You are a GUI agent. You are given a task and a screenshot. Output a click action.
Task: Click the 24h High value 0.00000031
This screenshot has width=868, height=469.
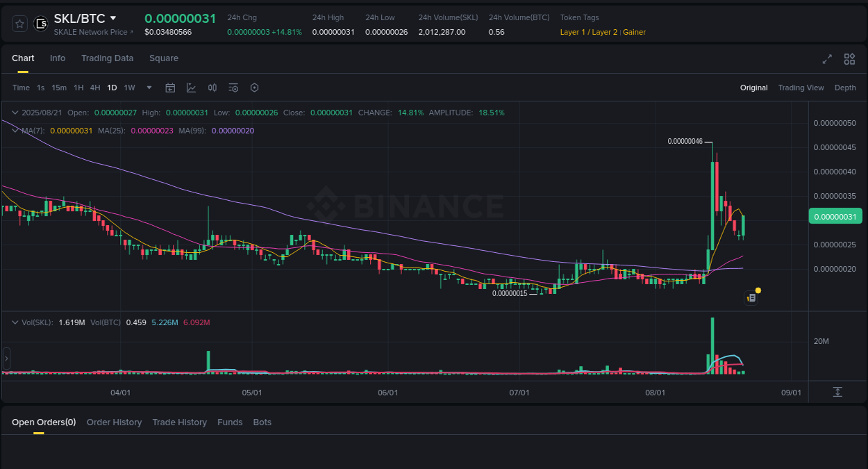tap(333, 32)
